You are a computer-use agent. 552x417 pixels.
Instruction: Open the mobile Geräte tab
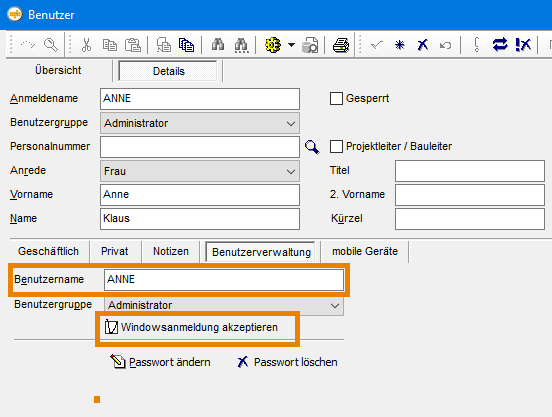[365, 251]
